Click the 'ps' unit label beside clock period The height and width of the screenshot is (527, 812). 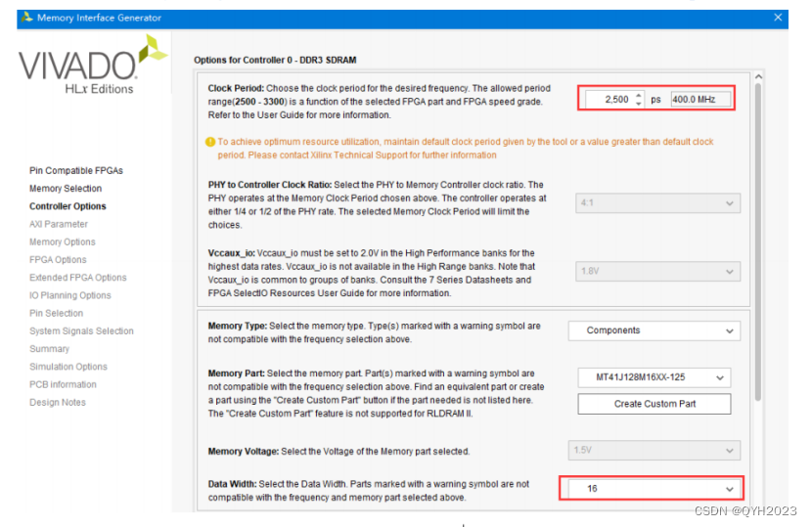655,100
